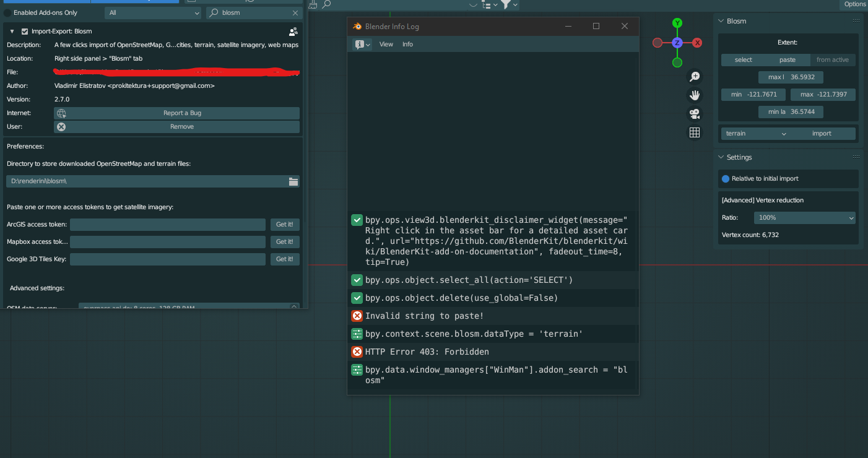This screenshot has width=868, height=458.
Task: Click the folder icon beside the blosm directory path
Action: point(293,181)
